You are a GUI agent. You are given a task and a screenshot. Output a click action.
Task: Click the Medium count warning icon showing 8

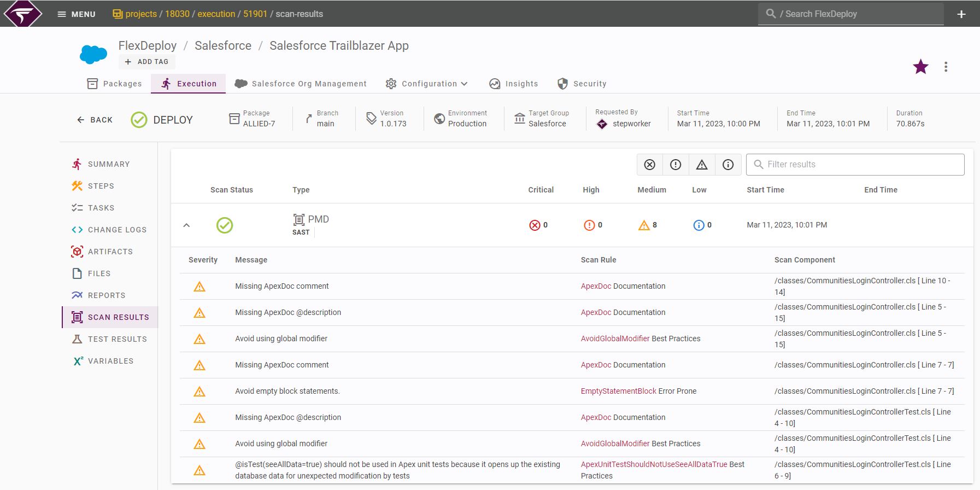pos(644,225)
